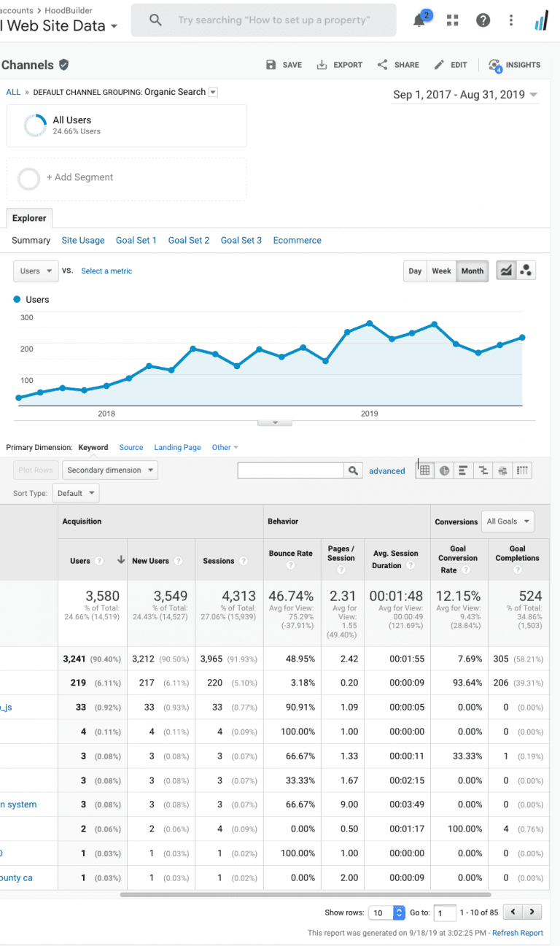Export the report
This screenshot has width=560, height=946.
pos(340,65)
